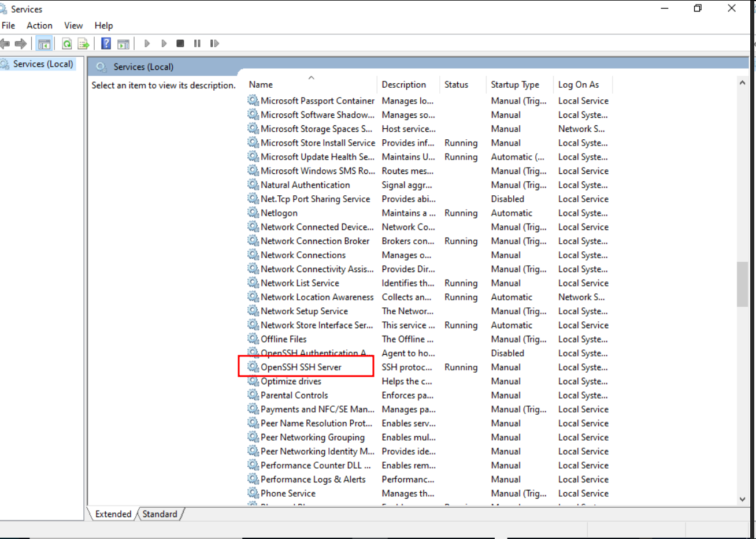Click the Export List toolbar icon
This screenshot has width=756, height=539.
pyautogui.click(x=83, y=43)
